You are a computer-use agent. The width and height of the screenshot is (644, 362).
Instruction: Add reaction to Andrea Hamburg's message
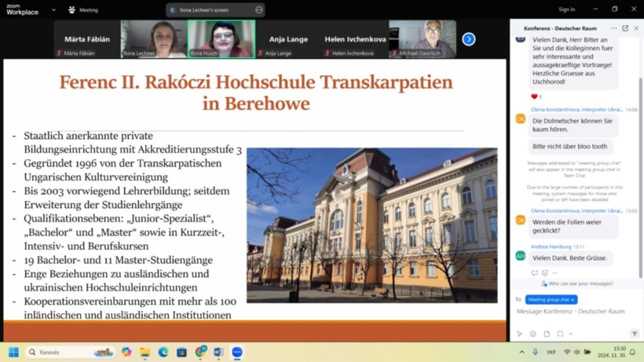545,273
